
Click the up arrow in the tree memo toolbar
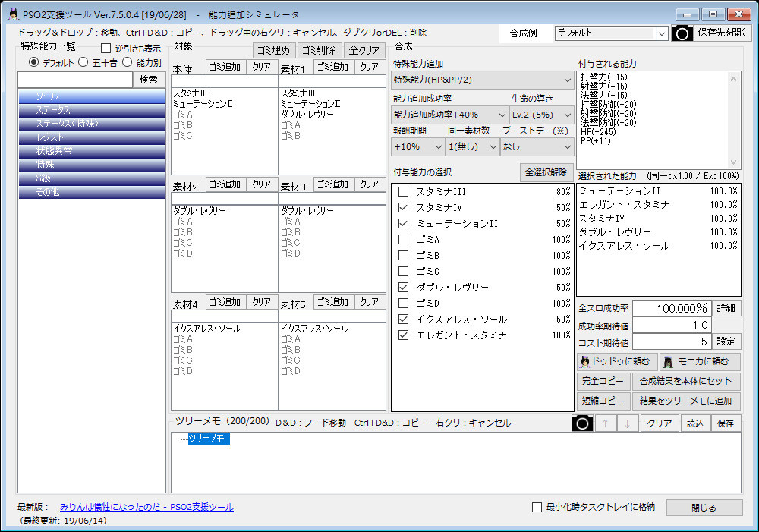coord(606,423)
